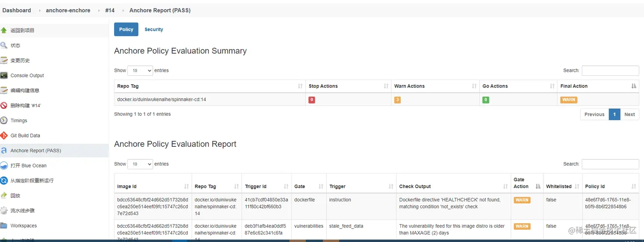
Task: Click the magnifier icon beside 状态
Action: pos(4,45)
